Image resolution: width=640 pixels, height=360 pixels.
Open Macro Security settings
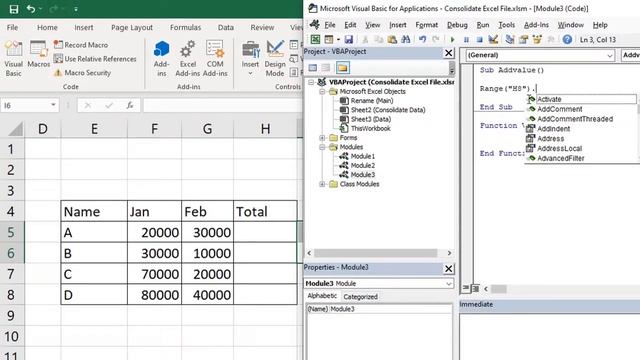click(82, 73)
